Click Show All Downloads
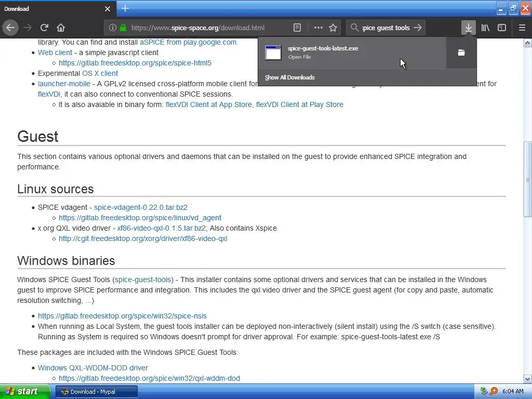532x399 pixels. [290, 77]
